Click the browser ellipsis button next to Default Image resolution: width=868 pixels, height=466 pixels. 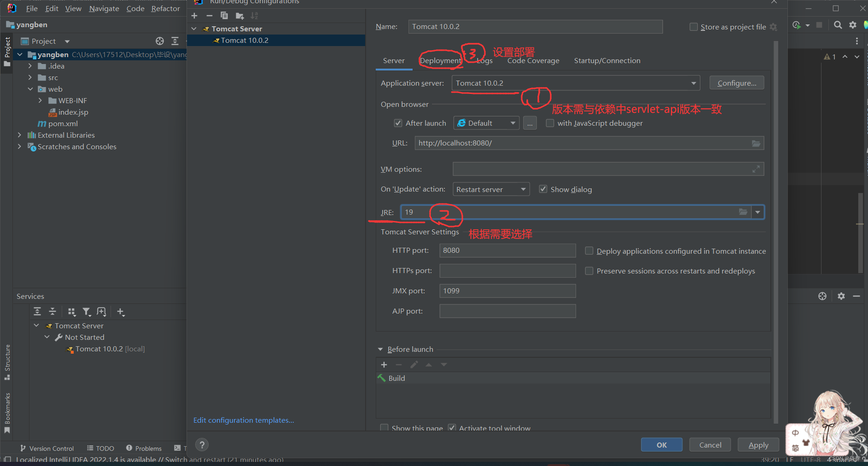click(530, 123)
